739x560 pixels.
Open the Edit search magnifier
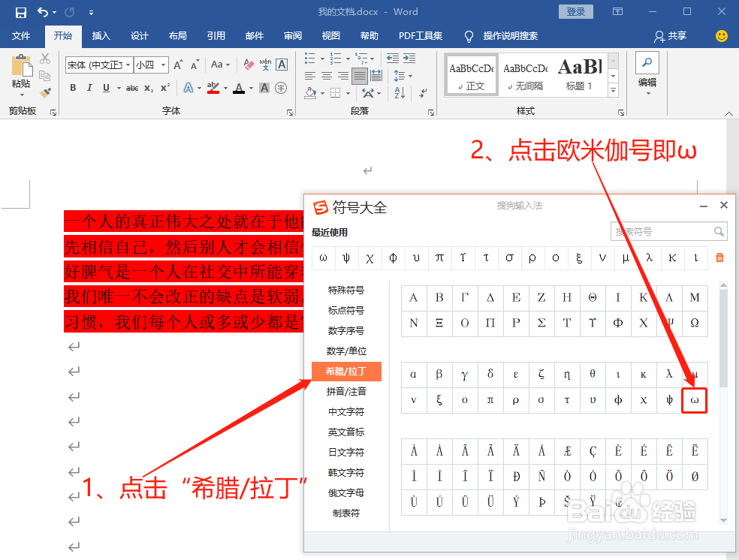click(647, 62)
